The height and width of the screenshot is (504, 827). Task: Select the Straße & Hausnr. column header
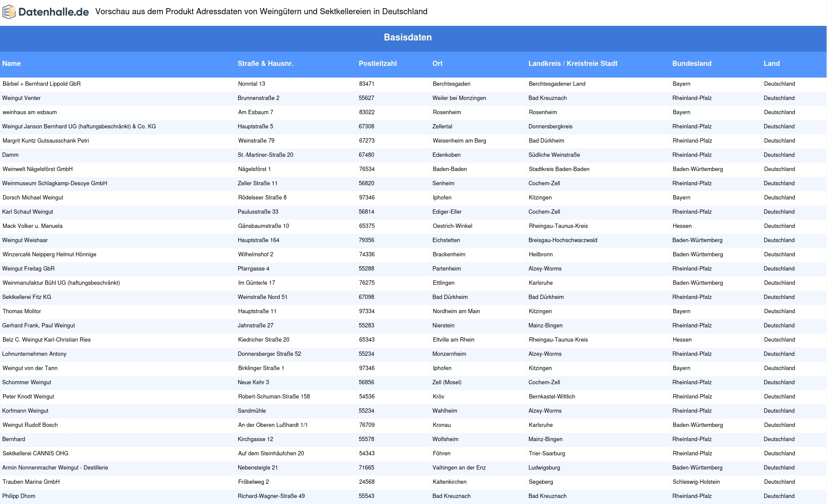click(265, 63)
